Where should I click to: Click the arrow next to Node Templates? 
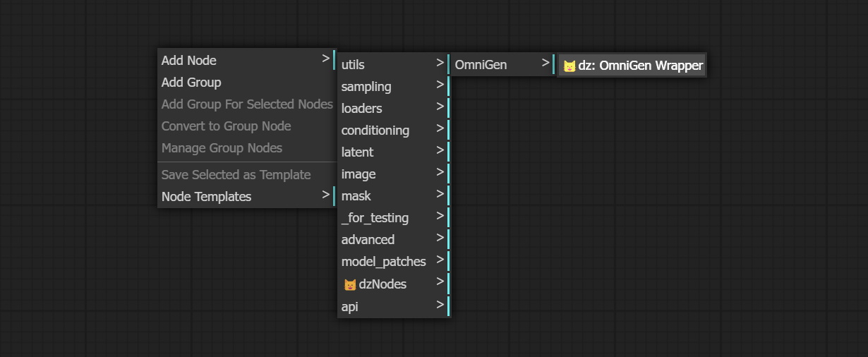tap(325, 193)
